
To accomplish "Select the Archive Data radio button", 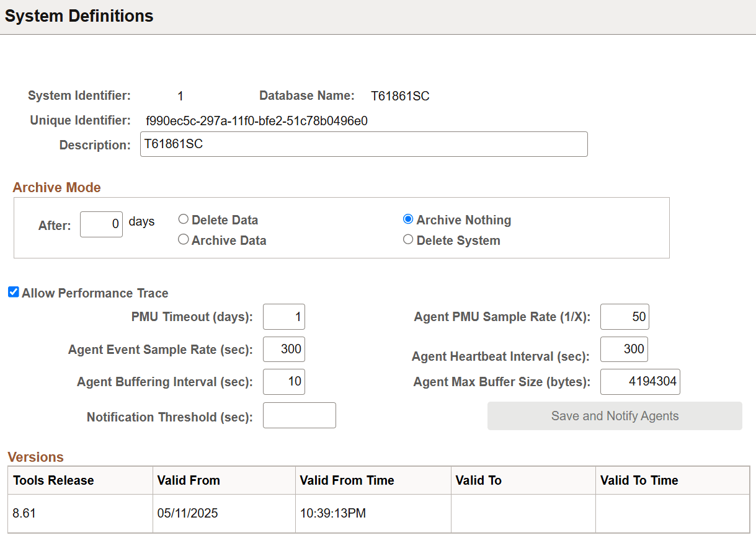I will (184, 239).
